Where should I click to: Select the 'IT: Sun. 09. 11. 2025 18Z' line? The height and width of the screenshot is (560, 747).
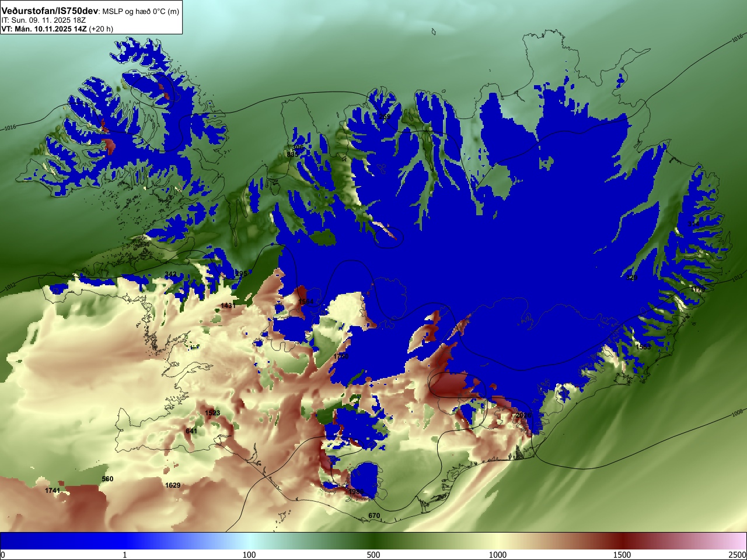click(44, 20)
